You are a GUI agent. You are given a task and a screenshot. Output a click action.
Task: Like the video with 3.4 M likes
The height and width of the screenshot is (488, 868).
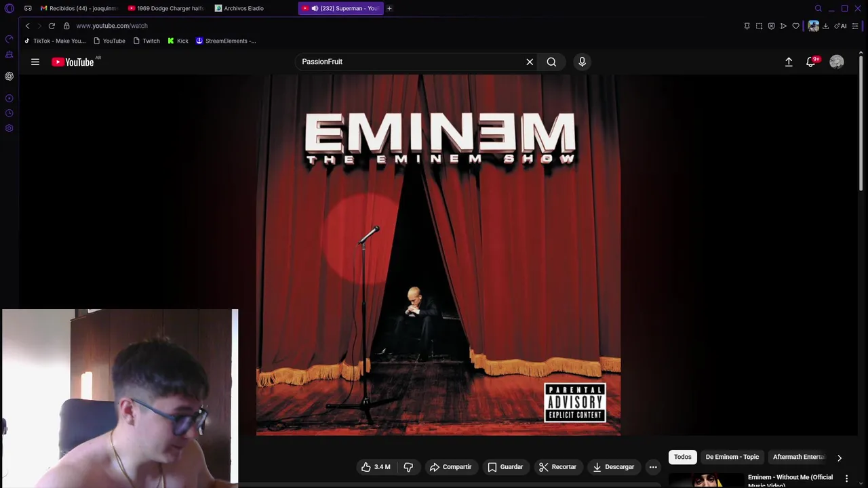click(376, 467)
